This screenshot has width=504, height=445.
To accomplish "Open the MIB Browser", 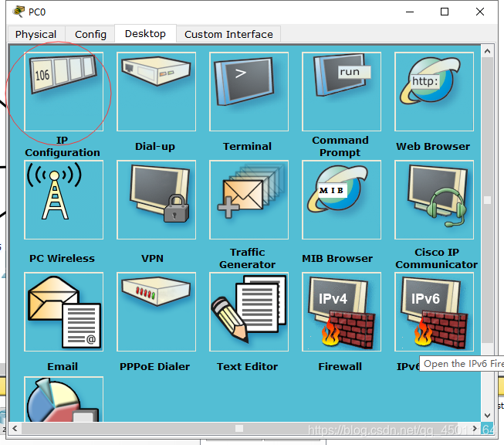I will [341, 200].
